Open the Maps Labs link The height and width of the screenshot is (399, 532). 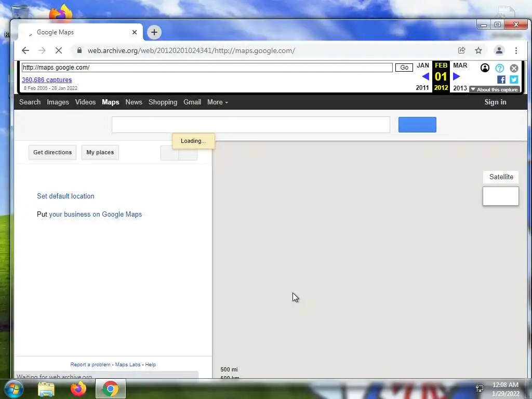[128, 364]
